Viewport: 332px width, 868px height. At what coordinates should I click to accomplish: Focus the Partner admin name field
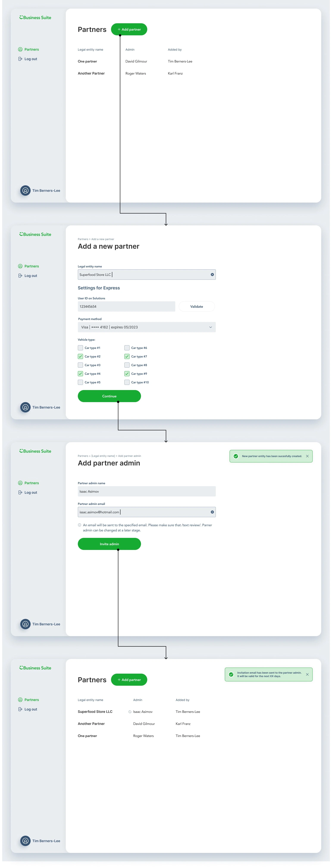147,491
